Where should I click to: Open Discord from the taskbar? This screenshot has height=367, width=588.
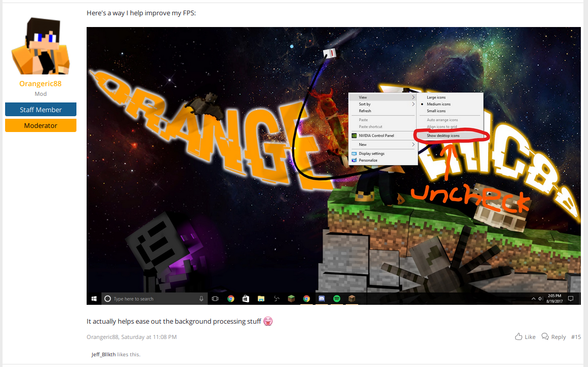pos(322,299)
